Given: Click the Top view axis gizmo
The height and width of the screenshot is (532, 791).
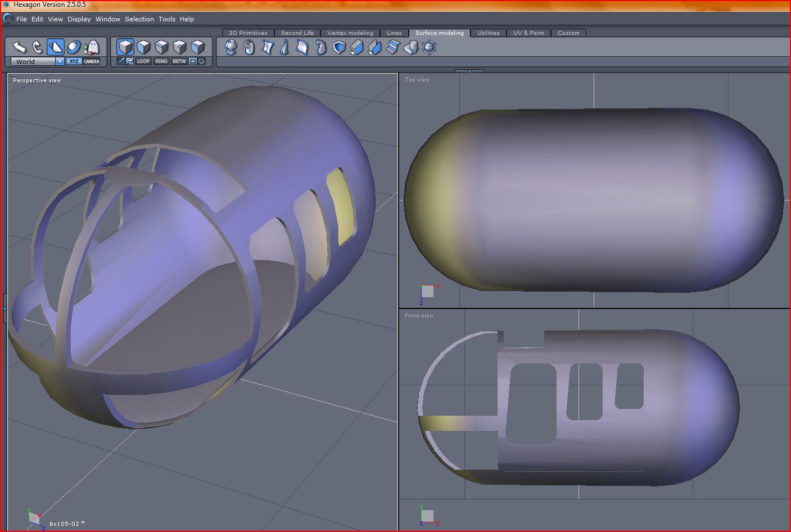Looking at the screenshot, I should pyautogui.click(x=428, y=292).
